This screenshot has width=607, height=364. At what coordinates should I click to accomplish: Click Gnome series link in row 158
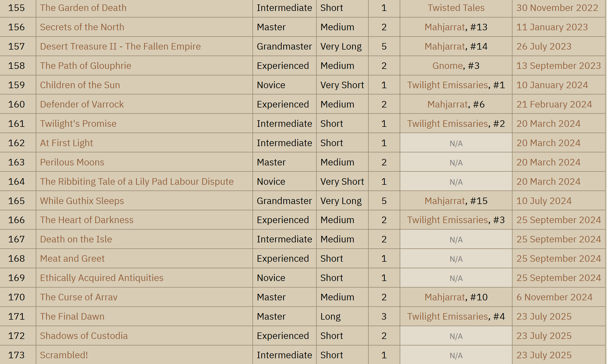[x=447, y=66]
